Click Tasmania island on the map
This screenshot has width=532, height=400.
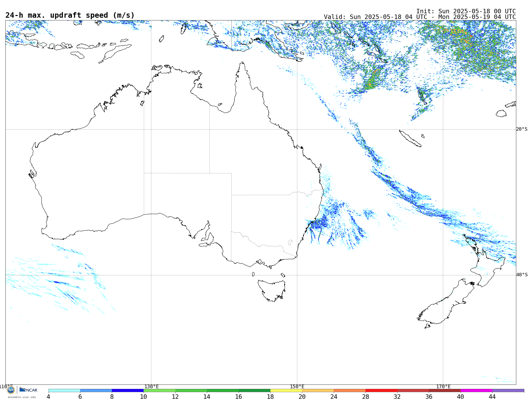[271, 290]
